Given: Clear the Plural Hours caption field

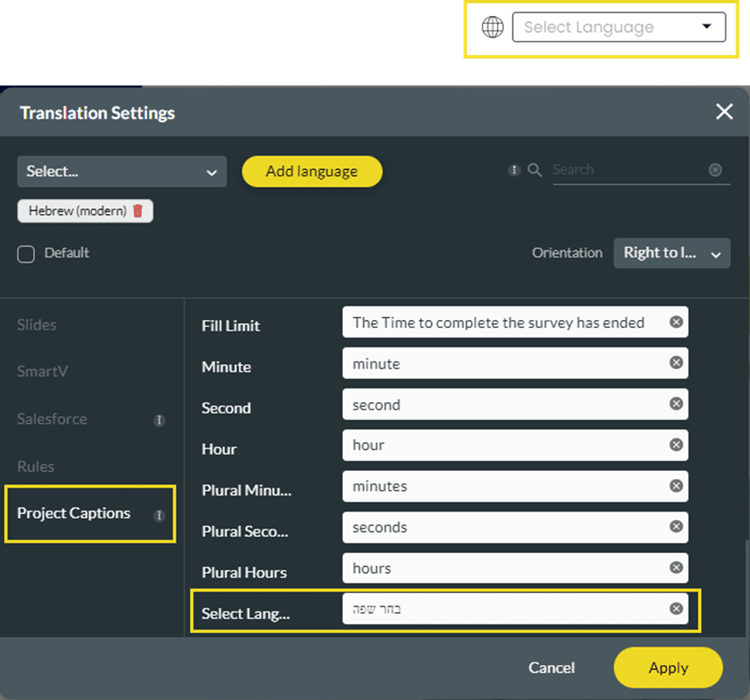Looking at the screenshot, I should pos(676,568).
